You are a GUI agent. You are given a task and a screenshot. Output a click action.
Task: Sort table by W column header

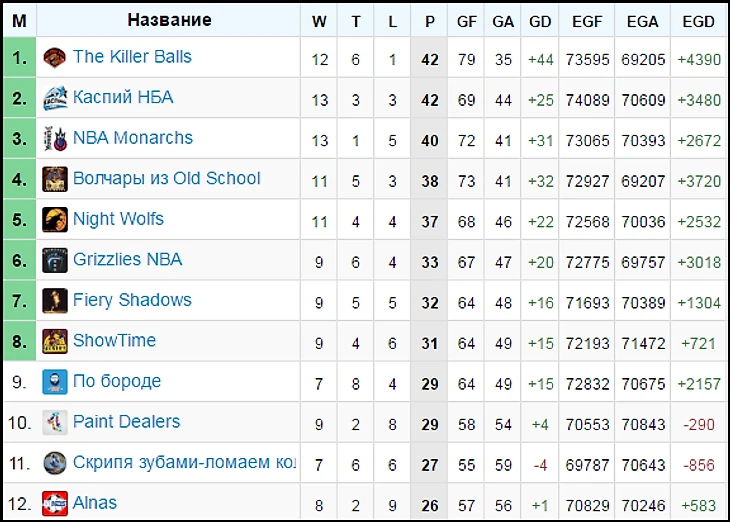click(319, 20)
